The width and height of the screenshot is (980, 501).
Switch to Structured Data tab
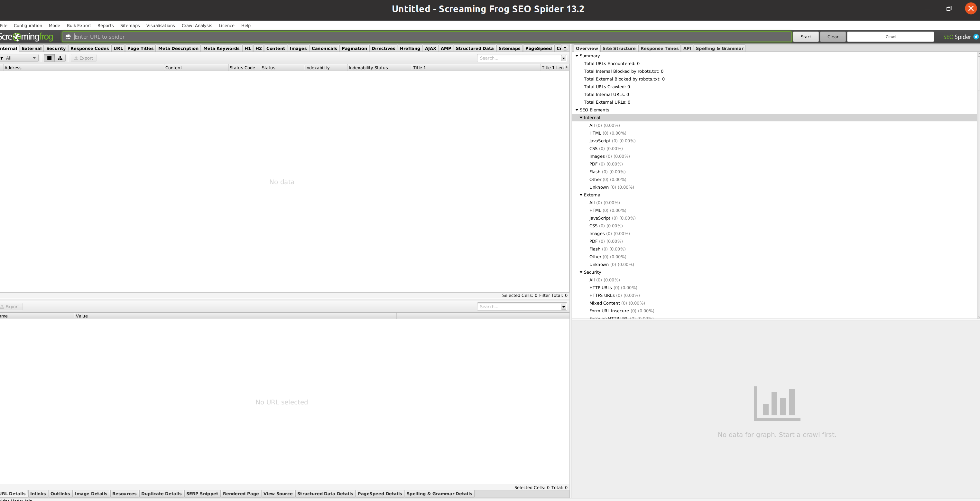(x=475, y=48)
